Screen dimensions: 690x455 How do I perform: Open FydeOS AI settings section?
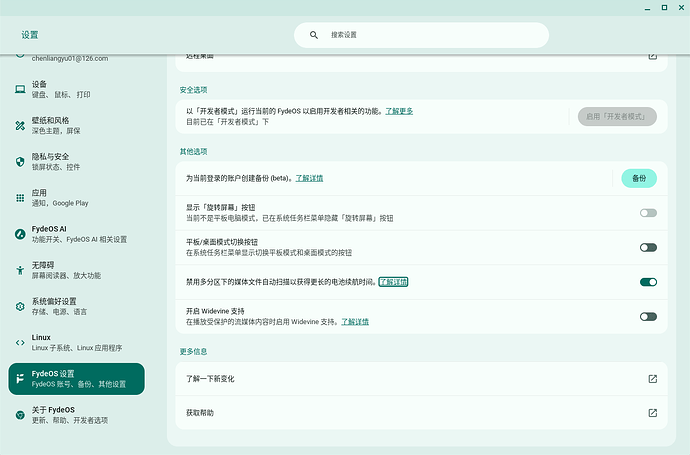tap(77, 234)
